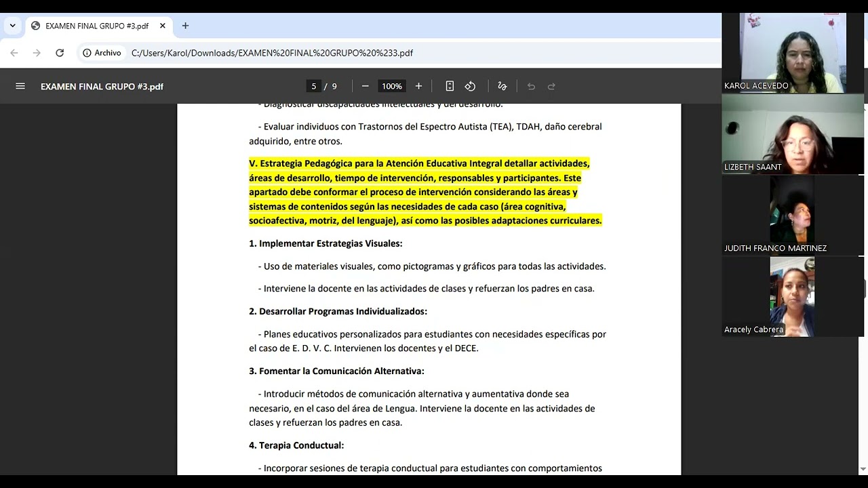Click heading '4. Terapia Conductual:'
This screenshot has width=868, height=488.
coord(296,445)
